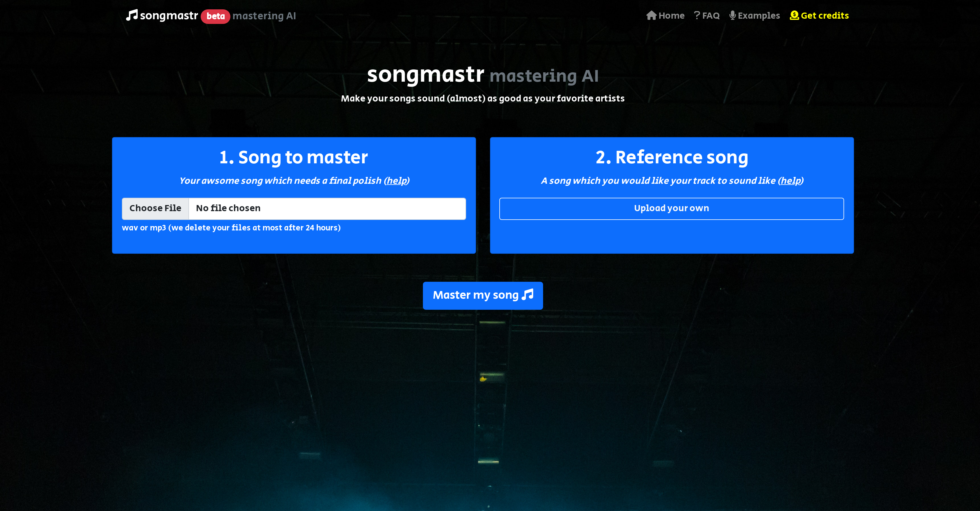Click the home icon in the navigation bar
980x511 pixels.
(651, 15)
